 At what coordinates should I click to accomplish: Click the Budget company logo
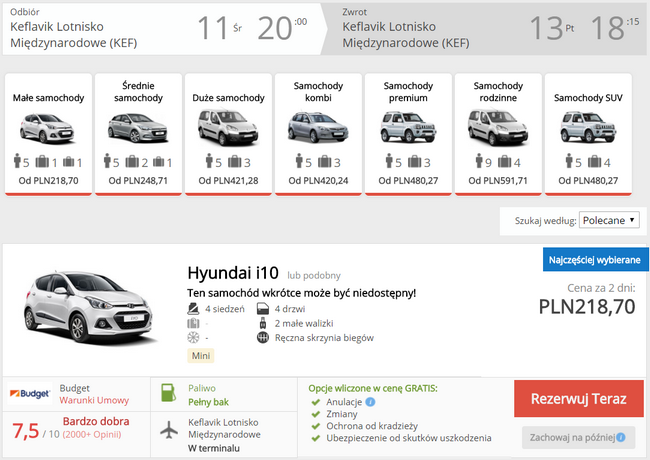pyautogui.click(x=30, y=393)
